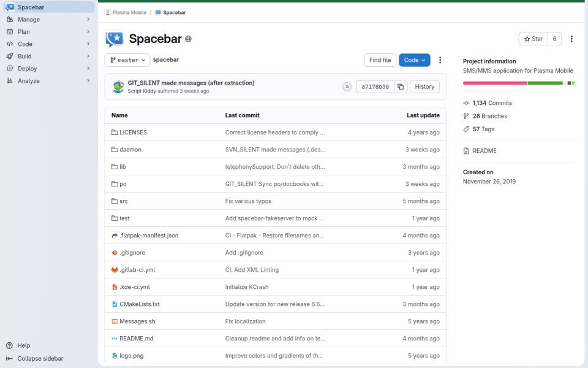Open the blue Code dropdown
Screen dimensions: 588x368
[415, 60]
